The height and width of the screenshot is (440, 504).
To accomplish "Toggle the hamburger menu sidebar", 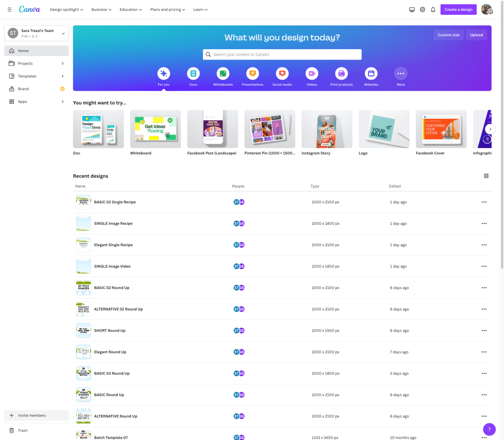I will pos(9,9).
